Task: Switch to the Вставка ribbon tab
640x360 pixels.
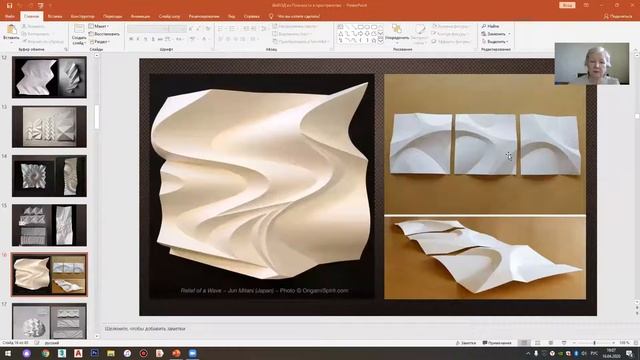Action: tap(55, 16)
